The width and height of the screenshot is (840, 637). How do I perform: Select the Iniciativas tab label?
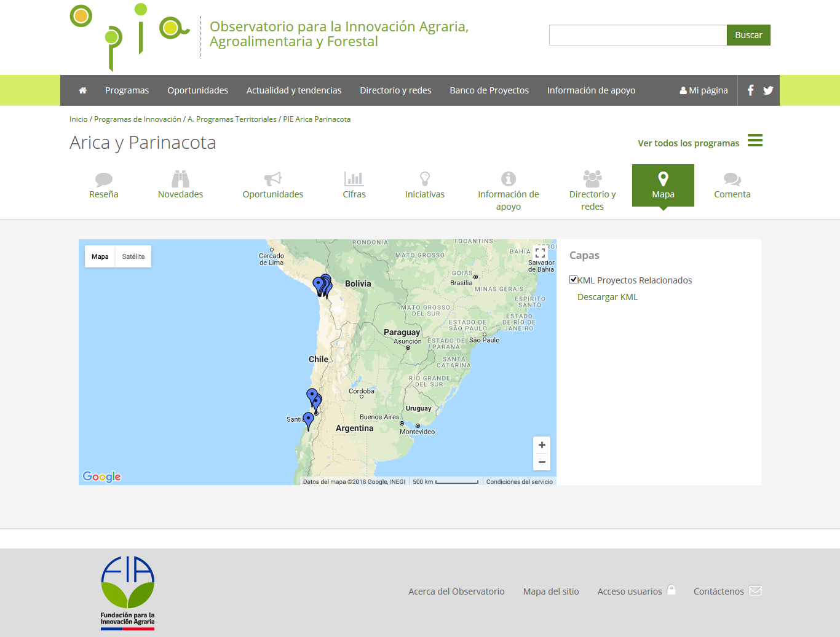pos(425,194)
